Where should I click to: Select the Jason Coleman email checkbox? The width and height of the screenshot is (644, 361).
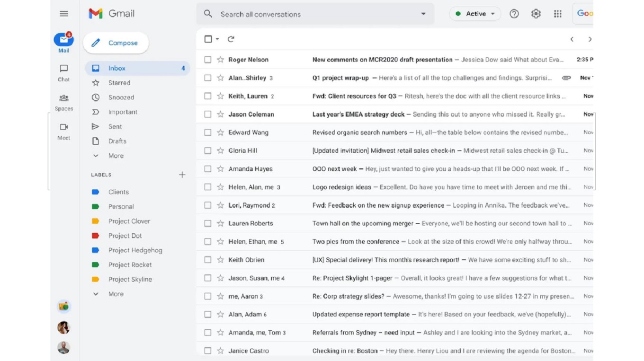click(x=208, y=114)
